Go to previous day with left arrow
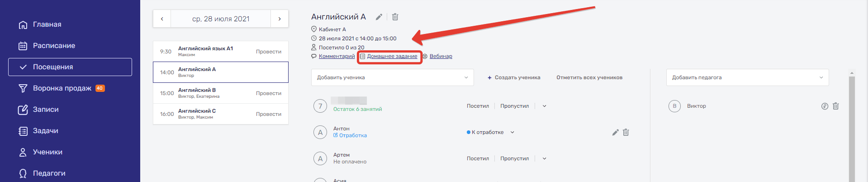This screenshot has height=182, width=868. 162,19
